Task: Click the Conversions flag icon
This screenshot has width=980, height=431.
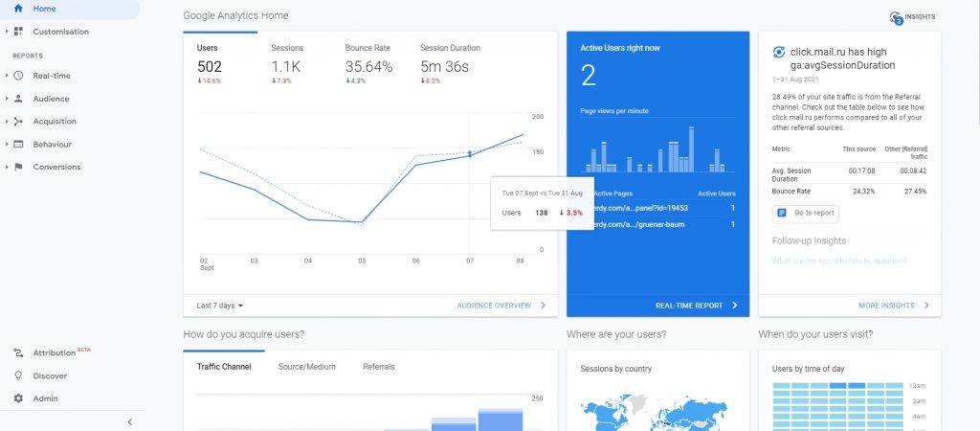Action: 18,167
